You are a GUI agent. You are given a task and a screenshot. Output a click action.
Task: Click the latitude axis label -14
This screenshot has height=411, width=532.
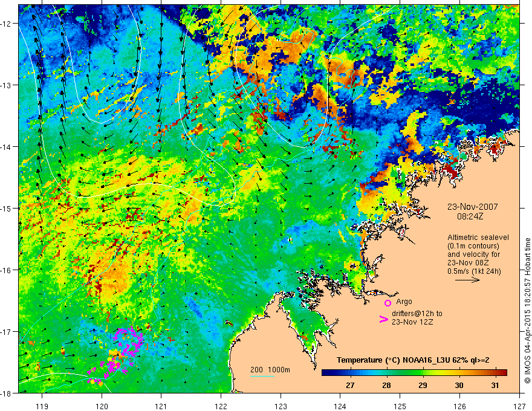(7, 147)
